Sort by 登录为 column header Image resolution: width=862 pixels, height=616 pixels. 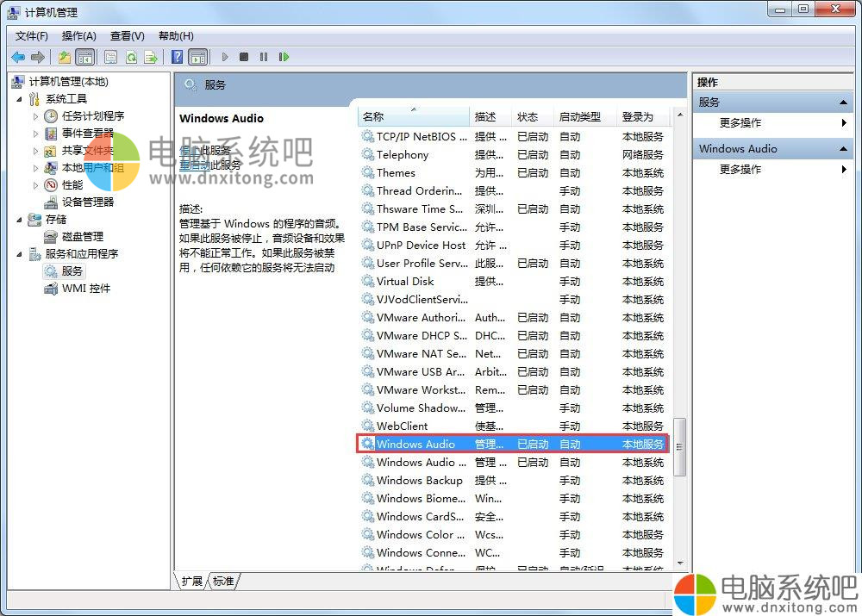click(x=644, y=116)
